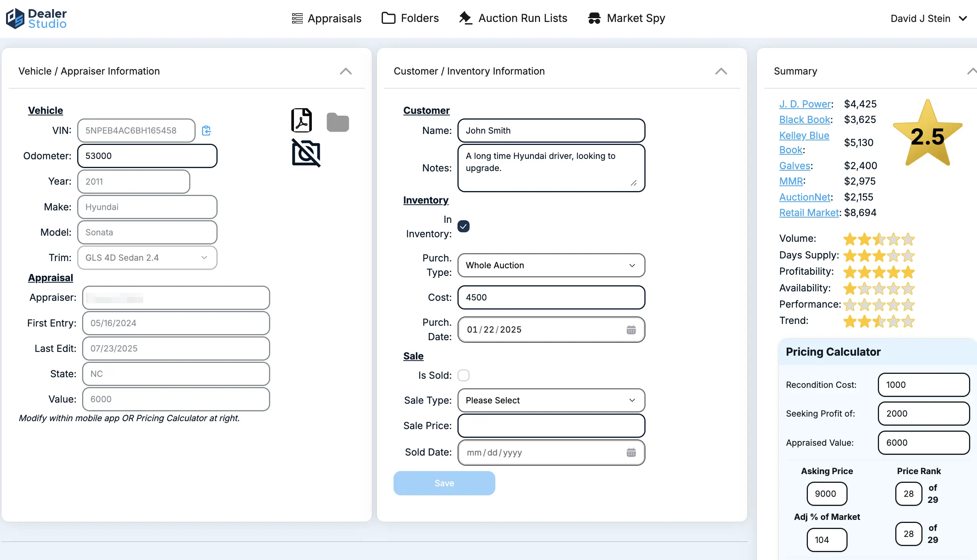This screenshot has width=977, height=560.
Task: Click the Adj % of Market 104 box
Action: [827, 540]
